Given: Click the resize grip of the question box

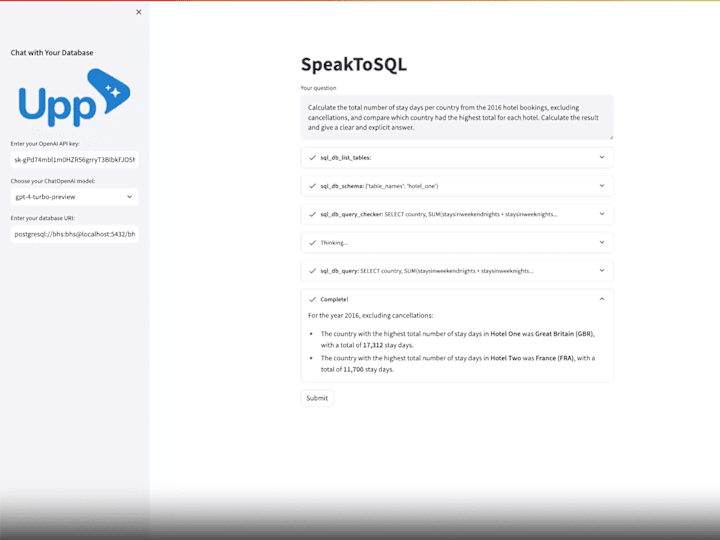Looking at the screenshot, I should (x=611, y=137).
